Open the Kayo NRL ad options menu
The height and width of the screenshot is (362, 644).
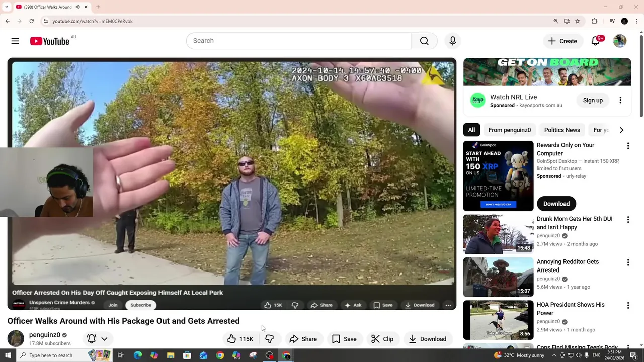620,100
